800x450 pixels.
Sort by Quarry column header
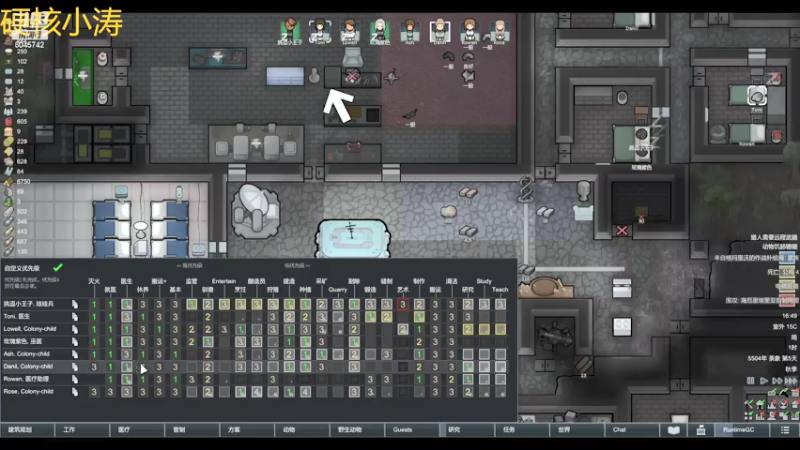pos(338,290)
